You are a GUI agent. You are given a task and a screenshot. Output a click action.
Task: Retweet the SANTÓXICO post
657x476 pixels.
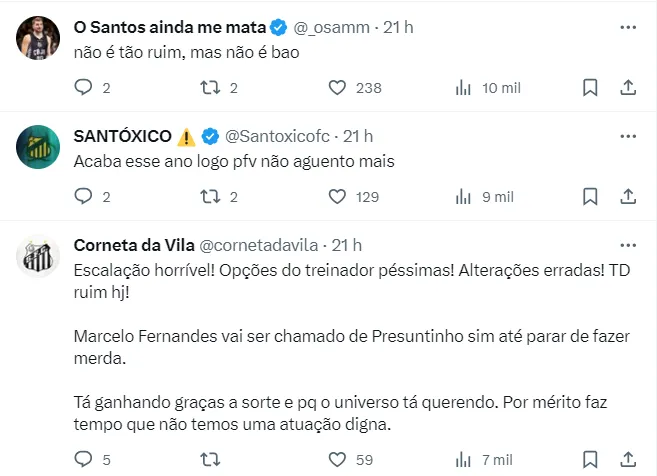tap(211, 197)
